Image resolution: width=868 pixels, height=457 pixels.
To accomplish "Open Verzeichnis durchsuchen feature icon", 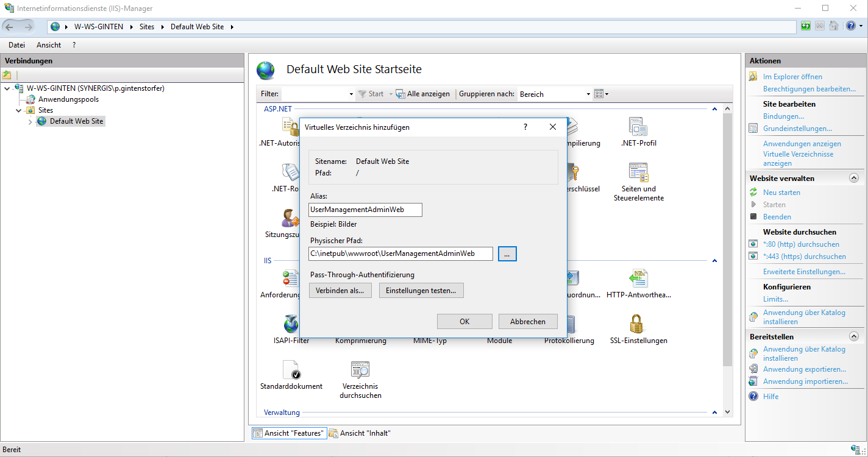I will pos(361,370).
